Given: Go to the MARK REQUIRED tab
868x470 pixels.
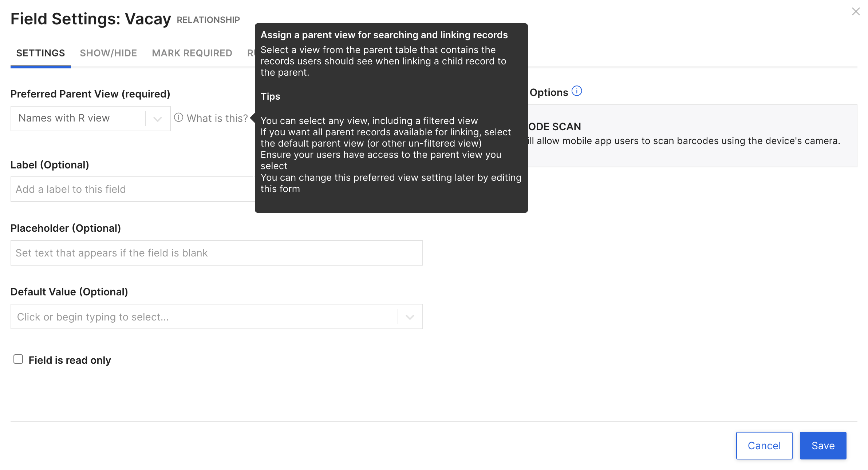Looking at the screenshot, I should click(x=192, y=53).
